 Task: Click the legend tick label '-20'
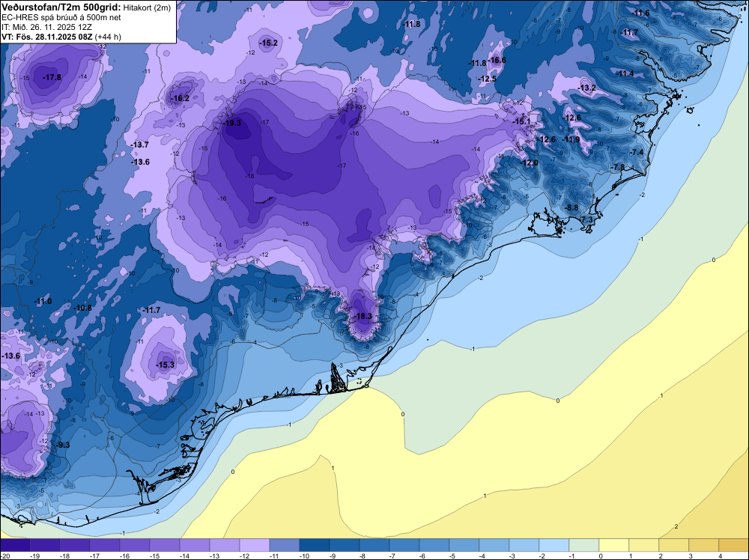[x=4, y=556]
